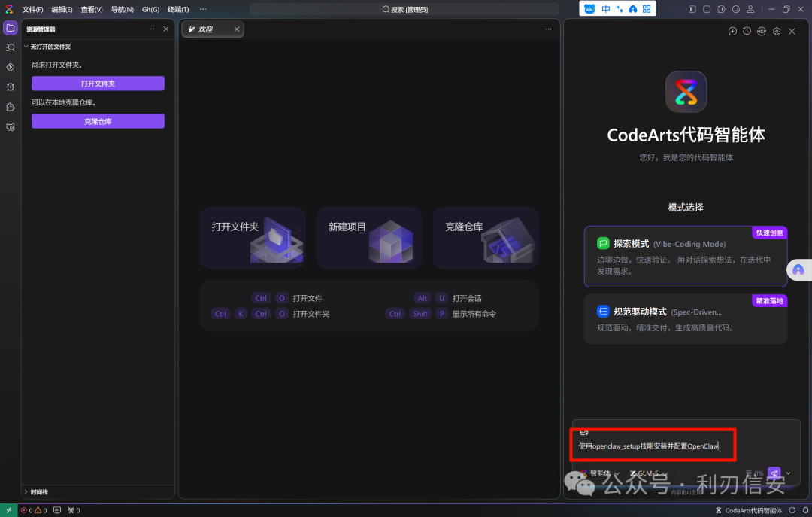Open the 编辑(E) menu
Image resolution: width=812 pixels, height=517 pixels.
pyautogui.click(x=62, y=9)
